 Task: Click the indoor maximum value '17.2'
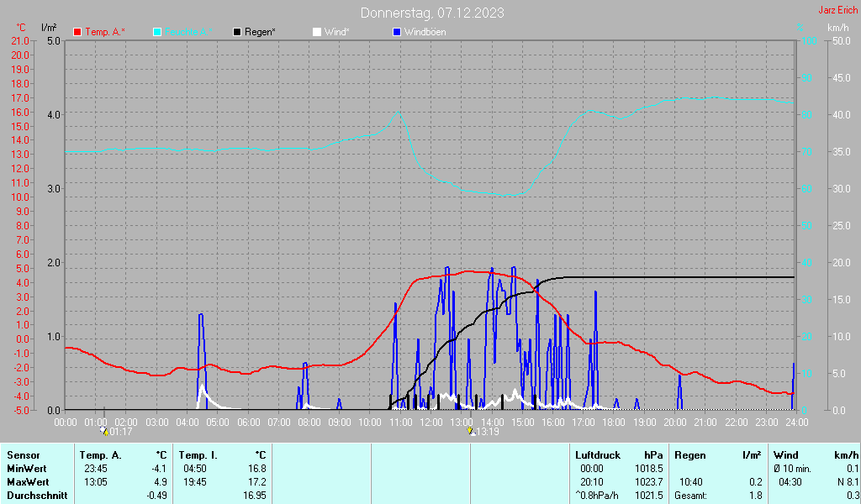click(257, 482)
